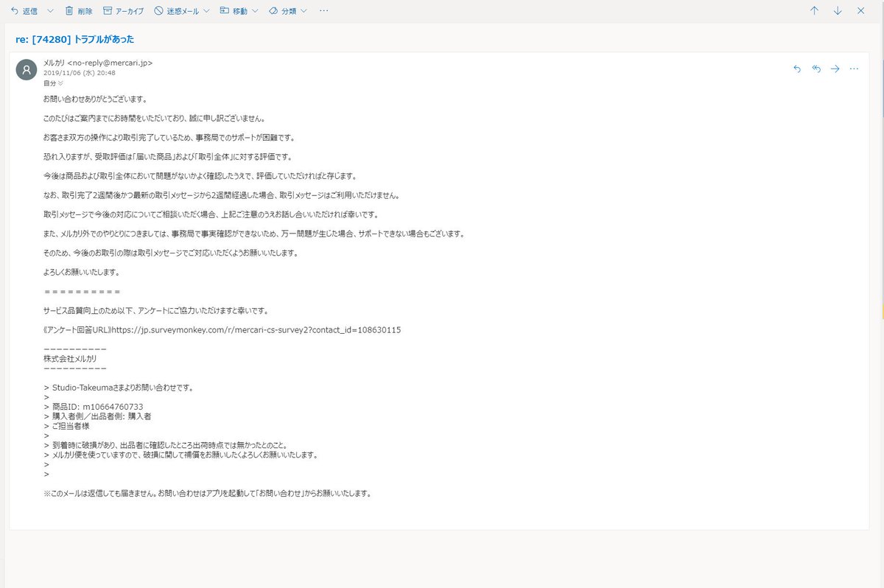
Task: Click the footer note starting ※このメールは返信しても届きません
Action: tap(207, 493)
